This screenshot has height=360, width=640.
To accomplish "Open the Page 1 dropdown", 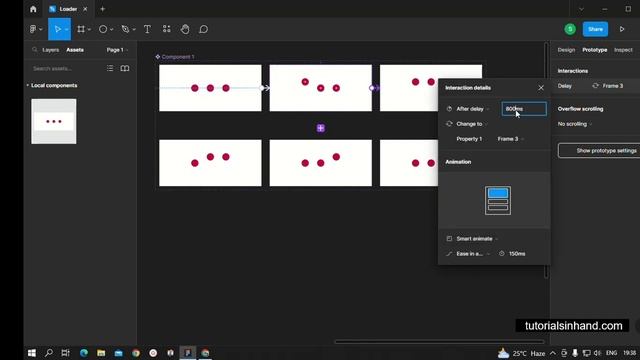I will click(x=117, y=50).
